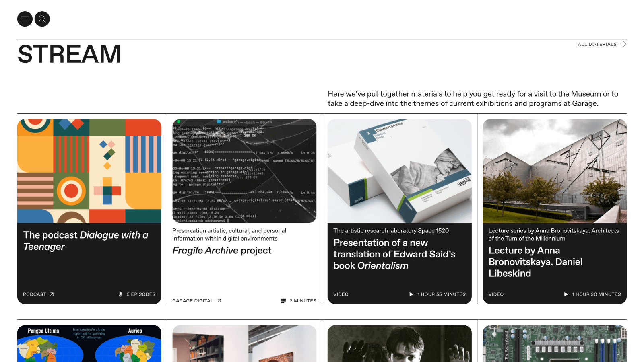This screenshot has height=362, width=644.
Task: Click 'The artistic research laboratory Space 1520' subtitle
Action: [391, 231]
